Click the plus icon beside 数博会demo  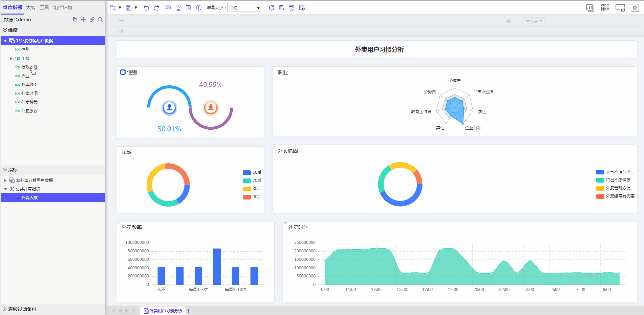coord(83,20)
